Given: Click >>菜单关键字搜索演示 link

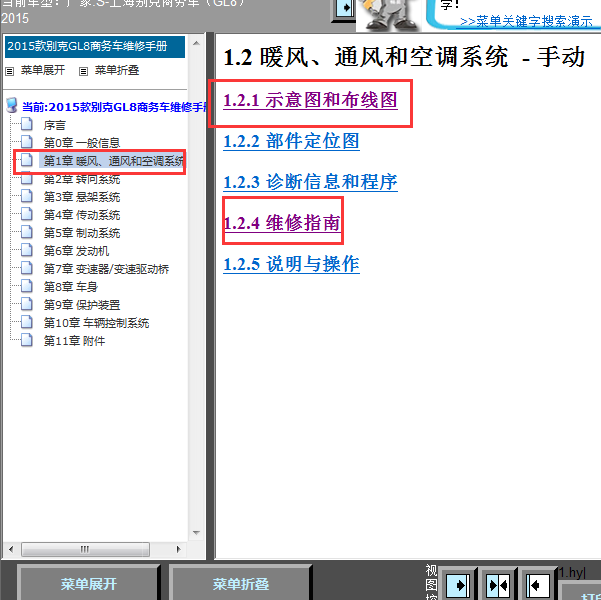Looking at the screenshot, I should 526,21.
